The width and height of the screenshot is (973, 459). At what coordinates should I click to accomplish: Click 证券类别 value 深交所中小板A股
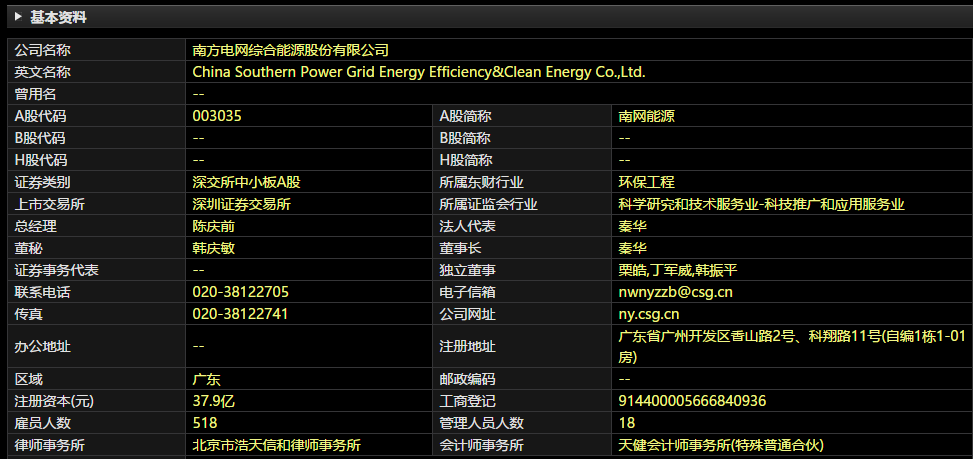coord(246,182)
